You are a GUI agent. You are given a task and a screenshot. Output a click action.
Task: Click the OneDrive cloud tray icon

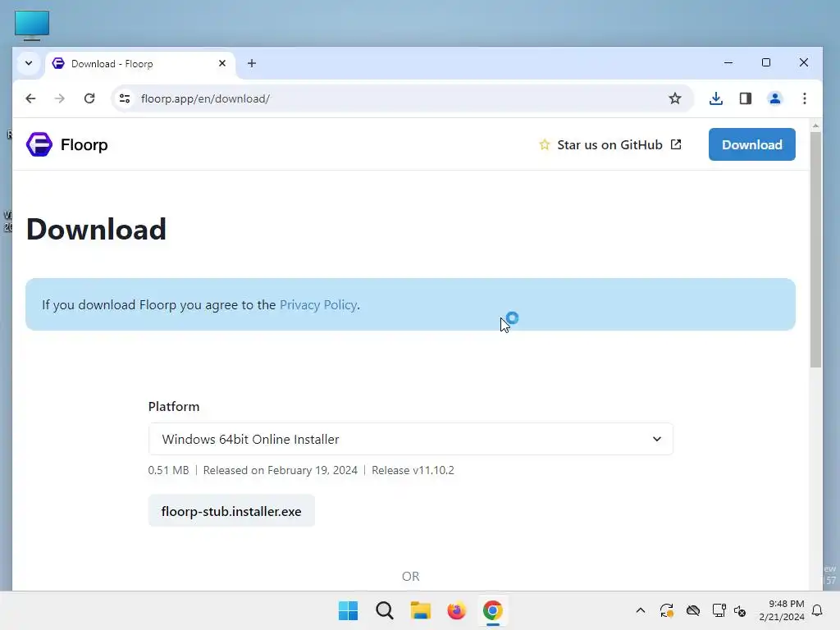pos(693,610)
